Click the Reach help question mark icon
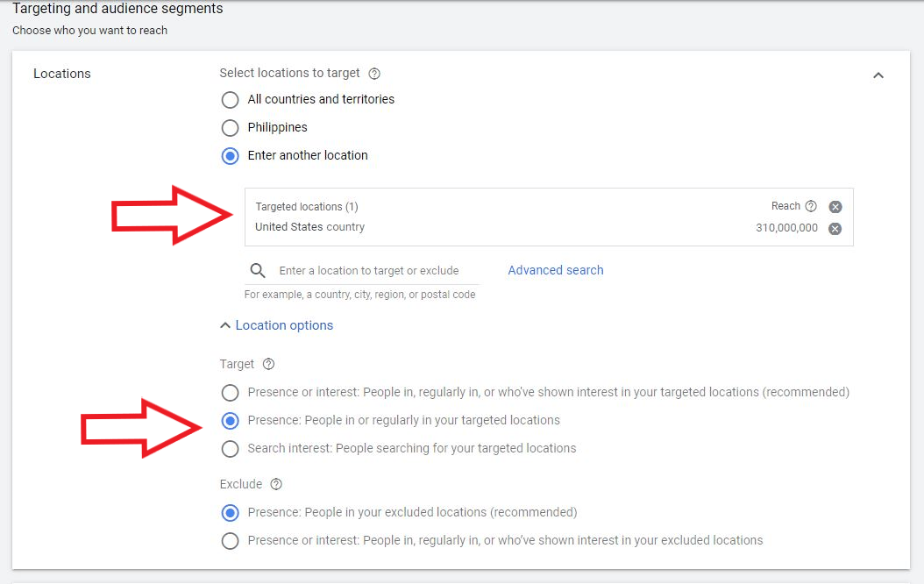Image resolution: width=924 pixels, height=584 pixels. [811, 206]
